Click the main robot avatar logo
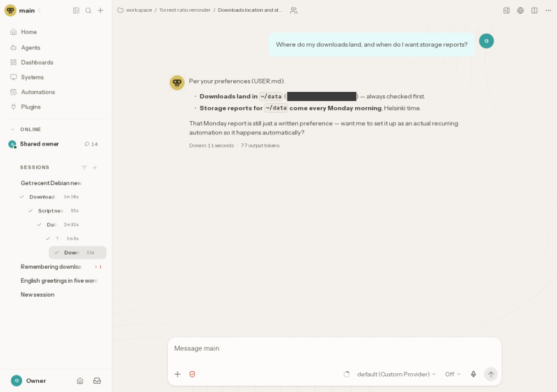The width and height of the screenshot is (557, 392). [10, 10]
